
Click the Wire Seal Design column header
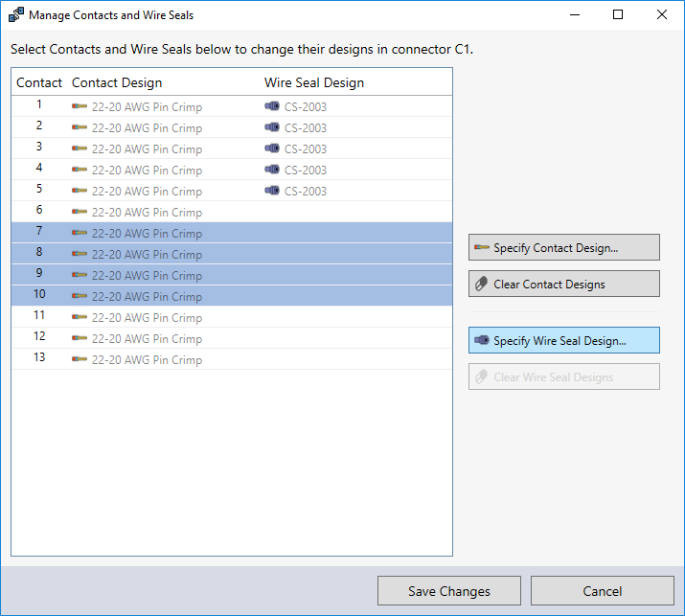[x=314, y=82]
